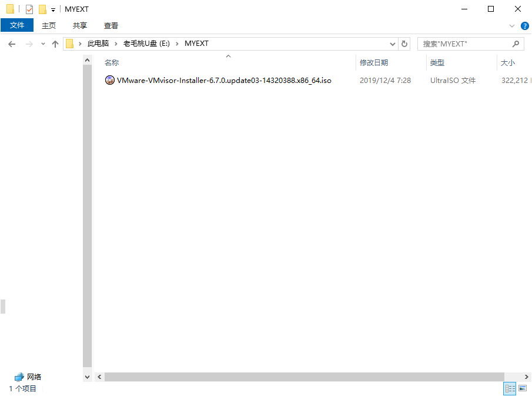Open the 文件 ribbon tab
The height and width of the screenshot is (396, 532).
point(17,25)
